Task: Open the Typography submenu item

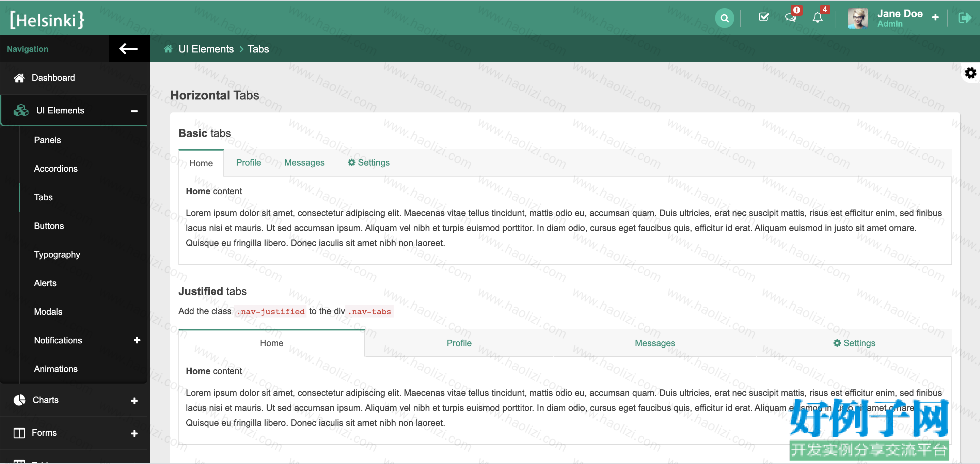Action: coord(57,254)
